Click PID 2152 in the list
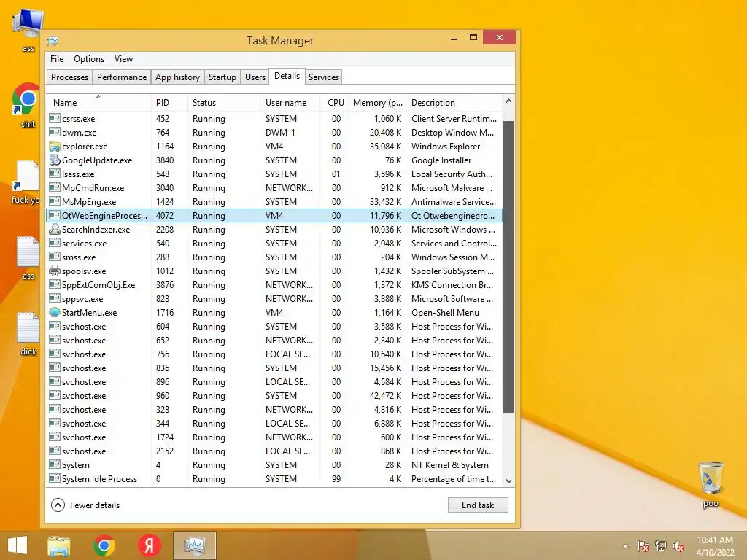747x560 pixels. 165,451
